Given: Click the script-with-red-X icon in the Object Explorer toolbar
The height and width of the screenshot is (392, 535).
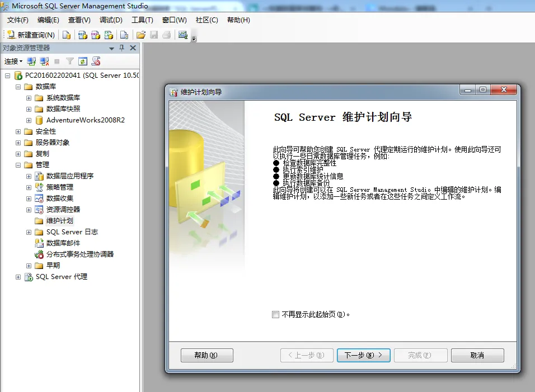Looking at the screenshot, I should pyautogui.click(x=96, y=62).
